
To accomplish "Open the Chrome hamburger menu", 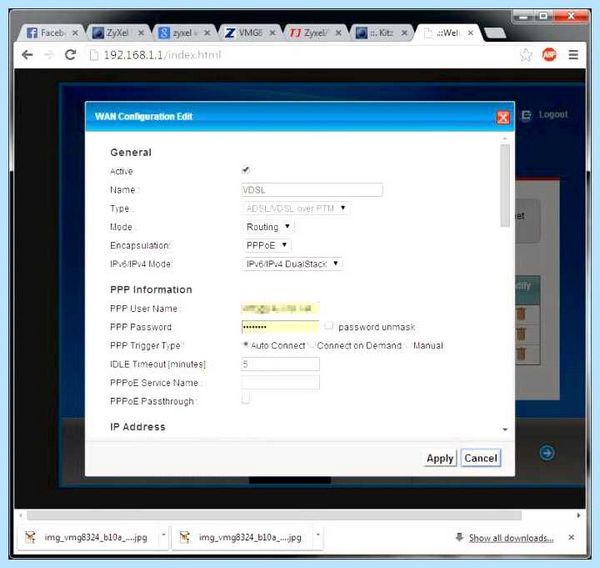I will click(x=573, y=55).
